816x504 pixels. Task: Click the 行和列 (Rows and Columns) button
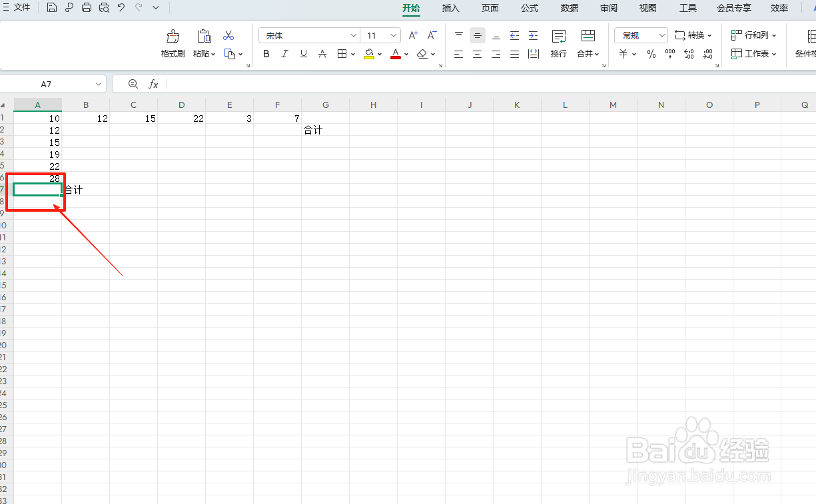tap(754, 35)
